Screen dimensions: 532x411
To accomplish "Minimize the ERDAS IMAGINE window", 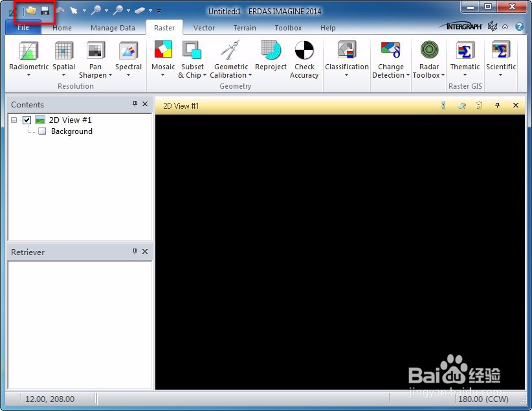I will pos(471,7).
